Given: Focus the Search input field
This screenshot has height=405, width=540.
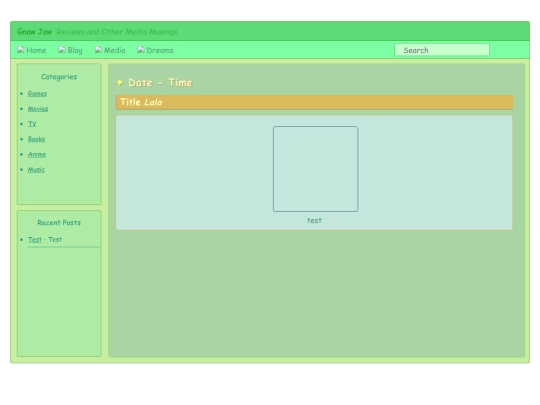Looking at the screenshot, I should (x=442, y=50).
